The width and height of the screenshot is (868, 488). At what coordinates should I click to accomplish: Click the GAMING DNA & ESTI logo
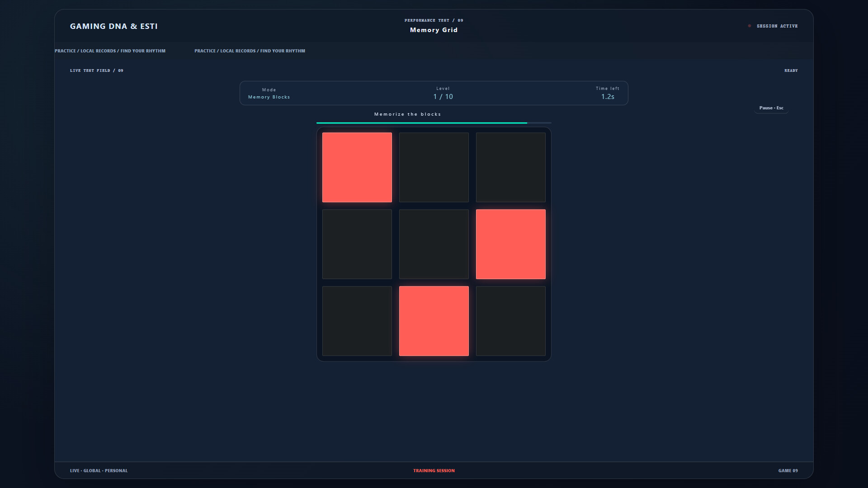114,26
